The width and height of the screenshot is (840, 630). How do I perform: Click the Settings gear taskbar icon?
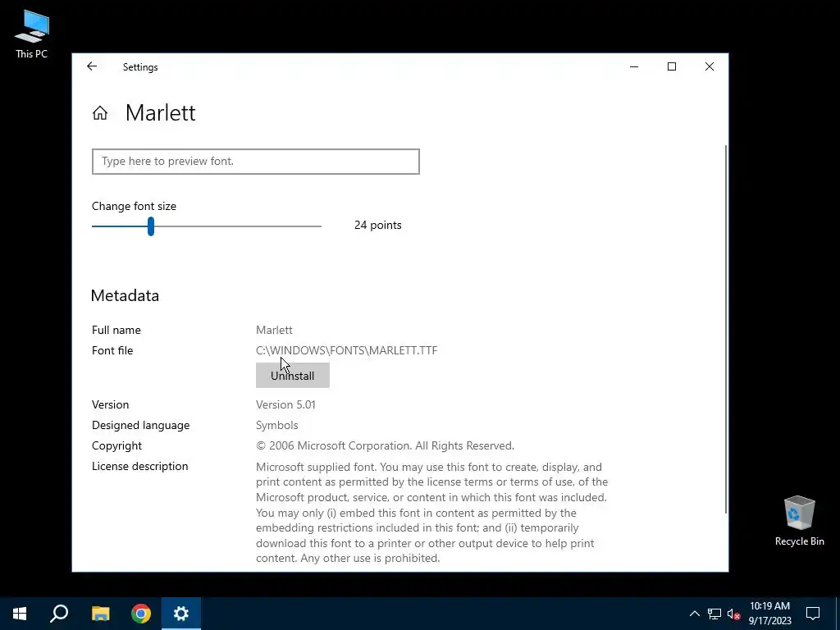coord(181,614)
